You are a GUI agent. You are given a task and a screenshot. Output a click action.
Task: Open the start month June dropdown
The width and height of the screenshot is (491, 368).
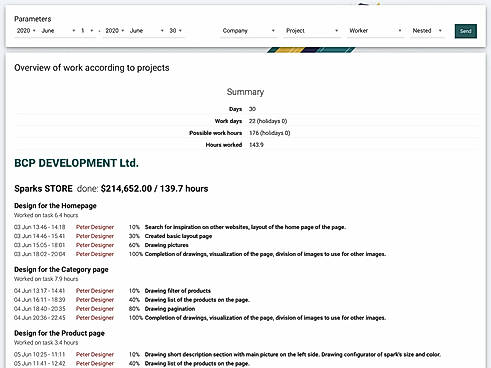pyautogui.click(x=58, y=31)
